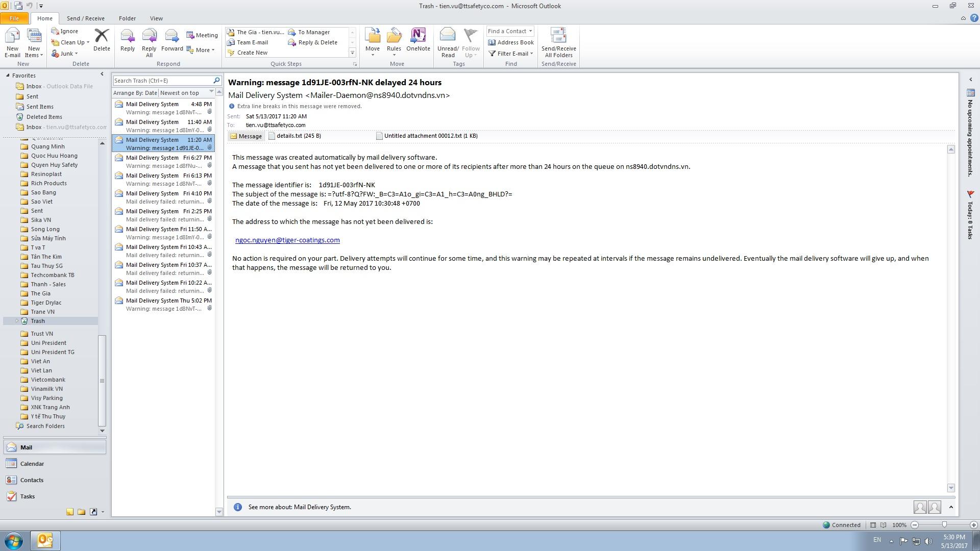Open the Rules menu
Viewport: 980px width, 551px height.
tap(394, 43)
